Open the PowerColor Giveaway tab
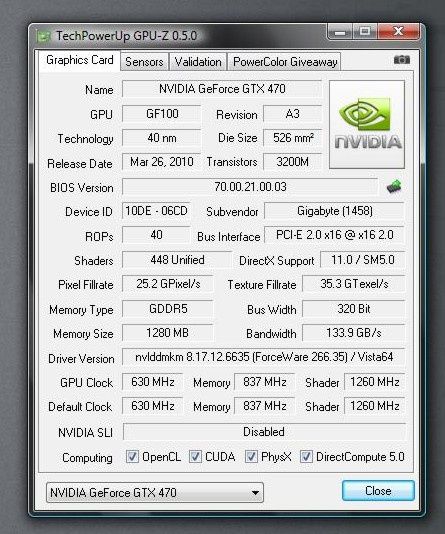 tap(285, 62)
